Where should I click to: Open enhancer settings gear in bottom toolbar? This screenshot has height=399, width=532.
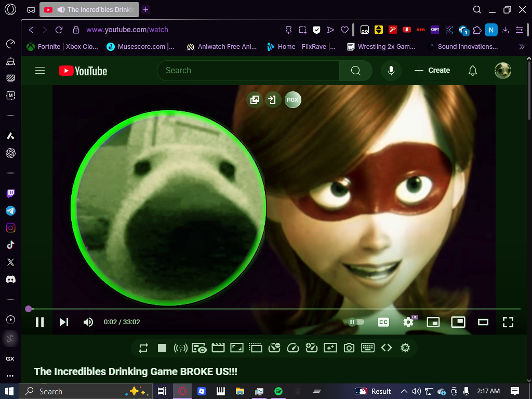click(405, 348)
